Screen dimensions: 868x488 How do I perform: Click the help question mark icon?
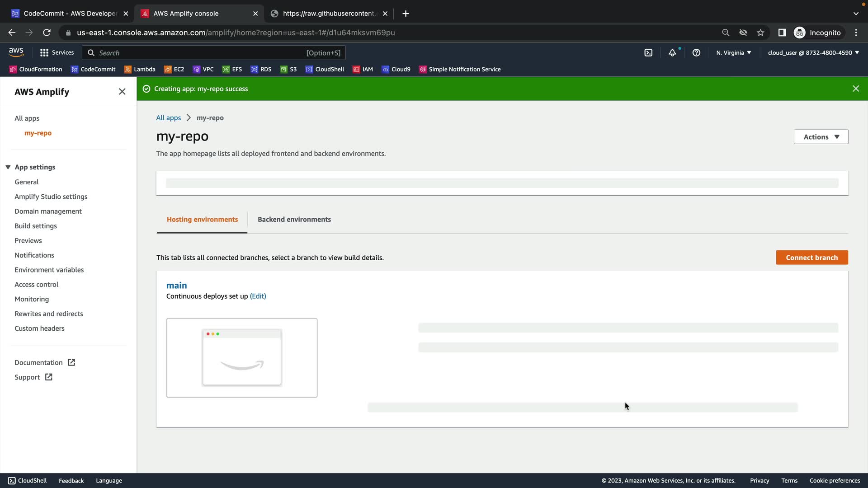coord(696,53)
